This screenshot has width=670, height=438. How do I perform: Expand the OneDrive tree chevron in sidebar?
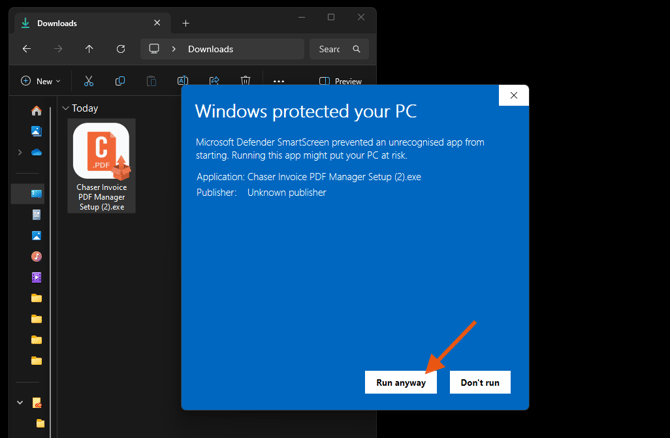tap(20, 152)
